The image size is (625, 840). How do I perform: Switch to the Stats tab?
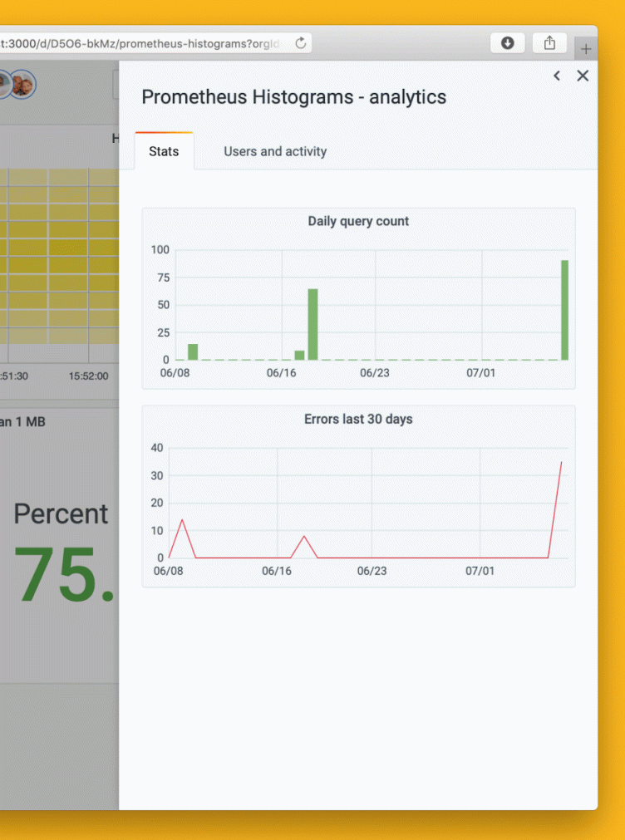pyautogui.click(x=164, y=151)
